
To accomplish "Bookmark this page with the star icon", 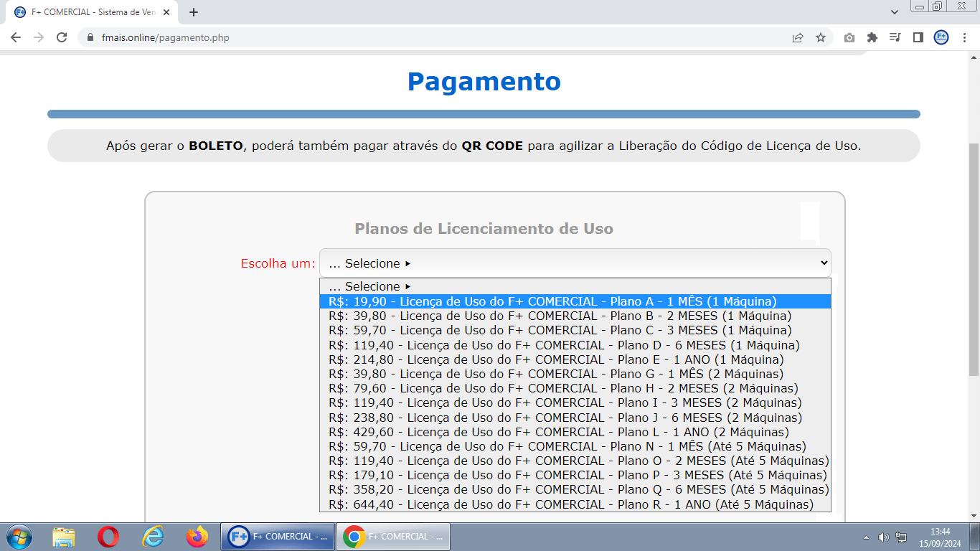I will pos(821,37).
